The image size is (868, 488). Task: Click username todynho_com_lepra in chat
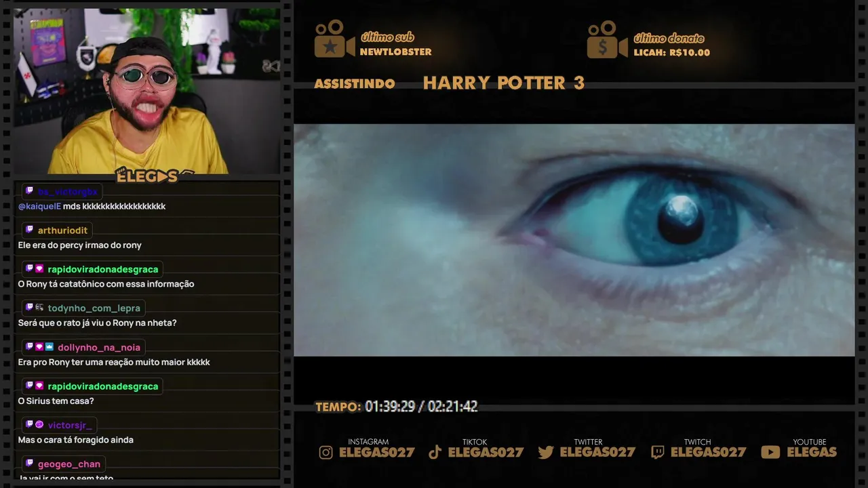tap(94, 308)
